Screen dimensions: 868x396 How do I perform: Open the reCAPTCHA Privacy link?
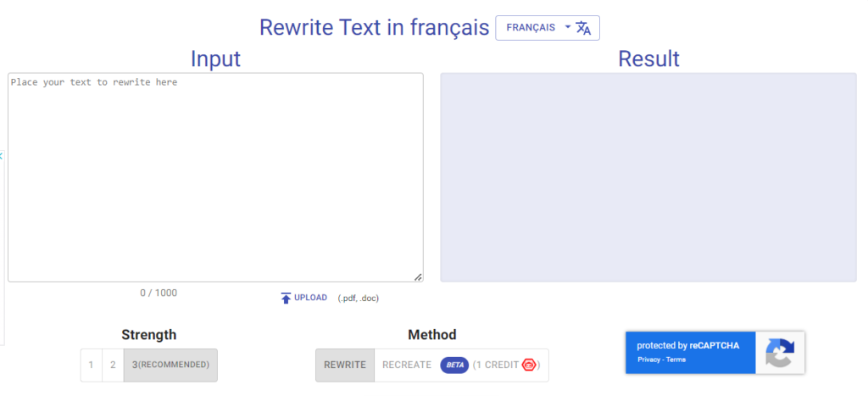[x=648, y=360]
